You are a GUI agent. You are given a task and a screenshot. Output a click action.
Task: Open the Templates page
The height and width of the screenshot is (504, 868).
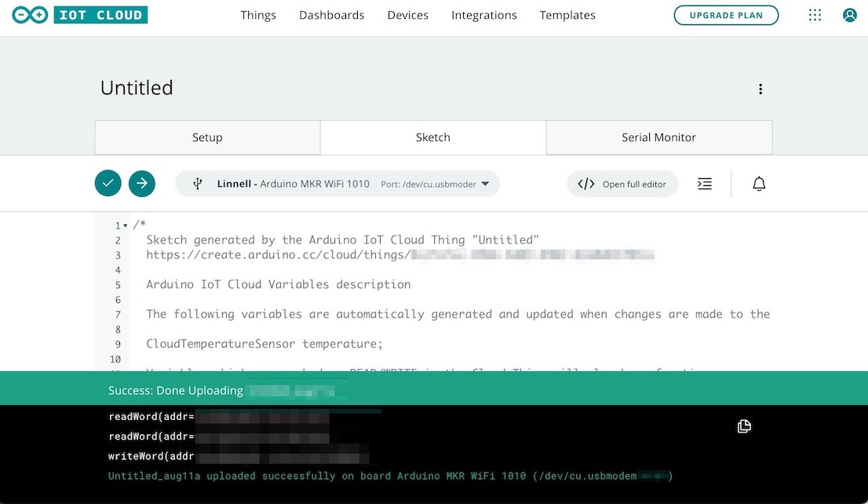coord(567,15)
